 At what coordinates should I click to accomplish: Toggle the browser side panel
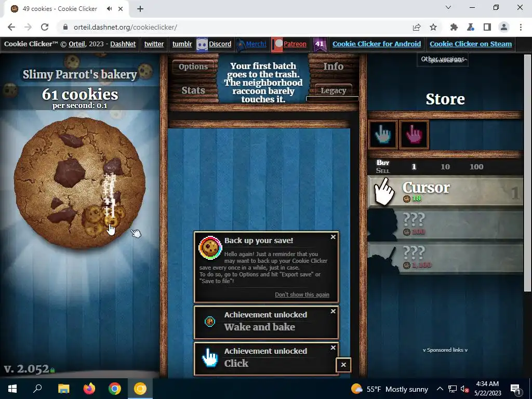coord(487,27)
